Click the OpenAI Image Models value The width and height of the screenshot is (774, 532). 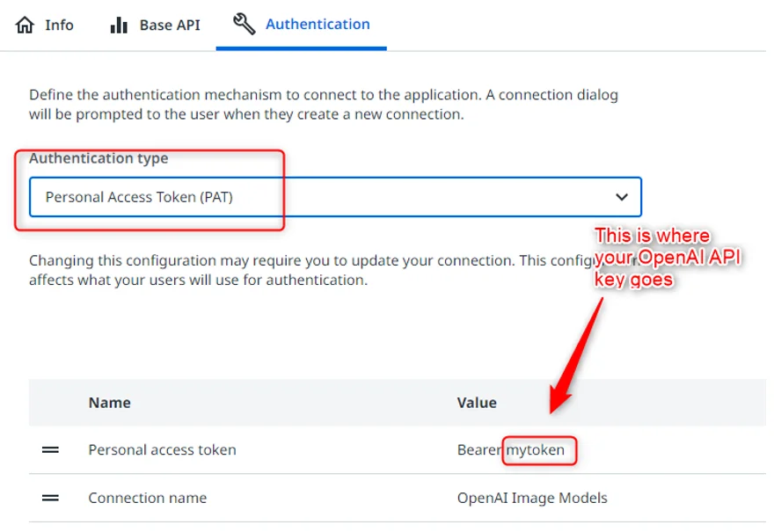click(x=531, y=498)
